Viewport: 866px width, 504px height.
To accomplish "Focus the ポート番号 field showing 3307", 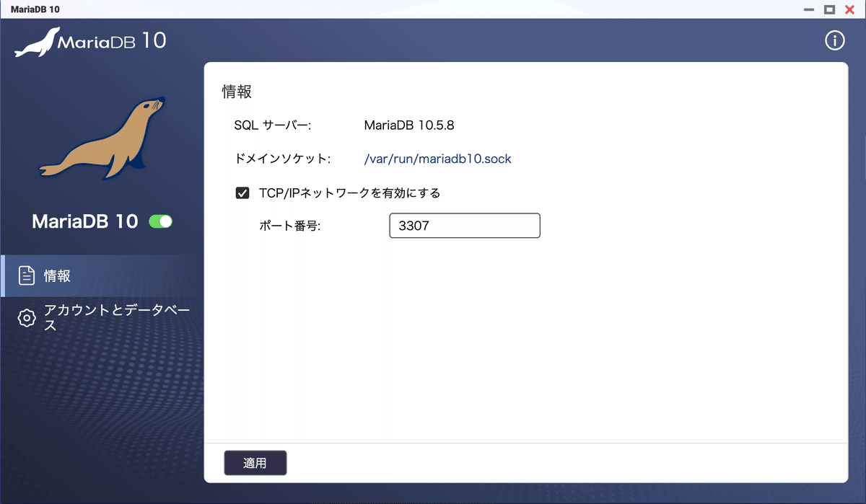I will pos(465,226).
